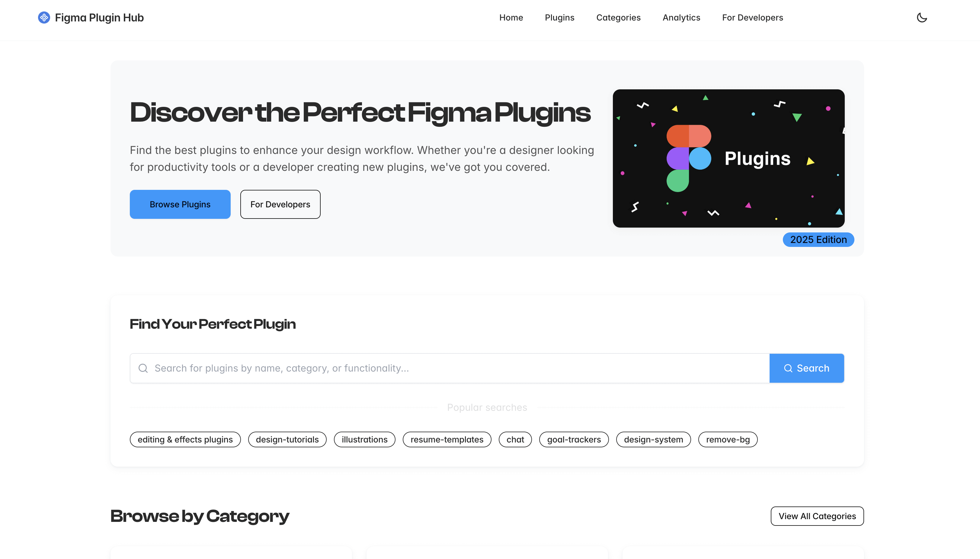Open the View All Categories page
Viewport: 980px width, 559px height.
coord(817,516)
